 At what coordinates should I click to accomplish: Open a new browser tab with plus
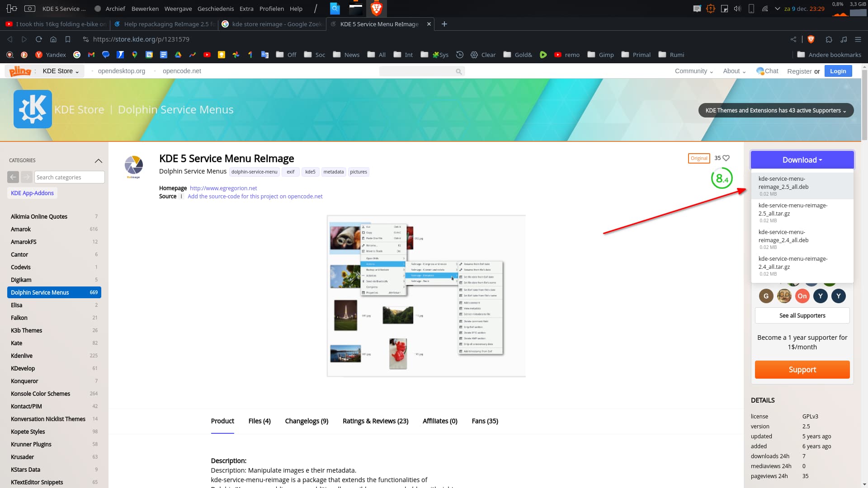coord(444,24)
